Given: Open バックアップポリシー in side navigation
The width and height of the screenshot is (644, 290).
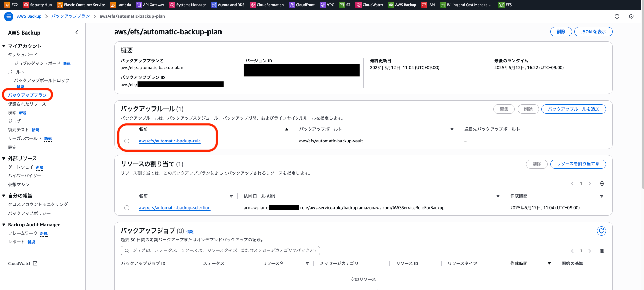Looking at the screenshot, I should point(29,213).
